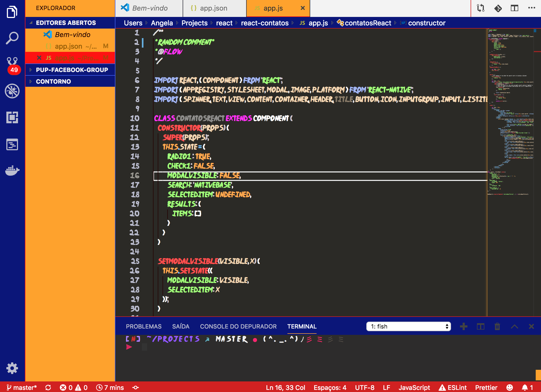Viewport: 541px width, 392px height.
Task: Click the JavaScript language mode indicator
Action: pos(414,388)
